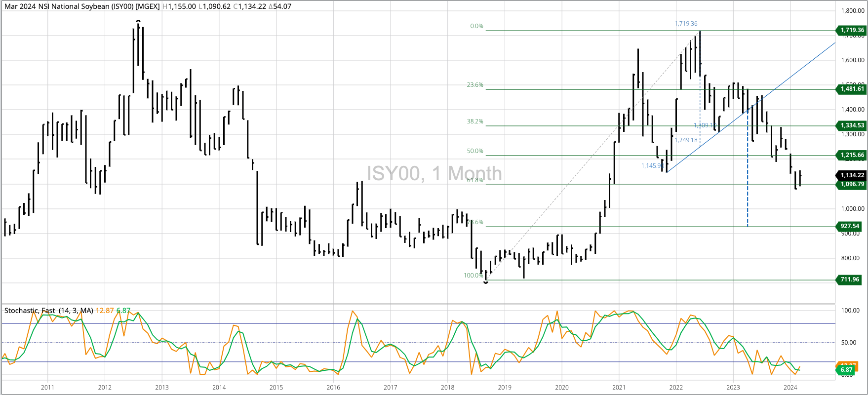Viewport: 868px width, 395px height.
Task: Select the 2015 label on the time axis
Action: pyautogui.click(x=276, y=388)
